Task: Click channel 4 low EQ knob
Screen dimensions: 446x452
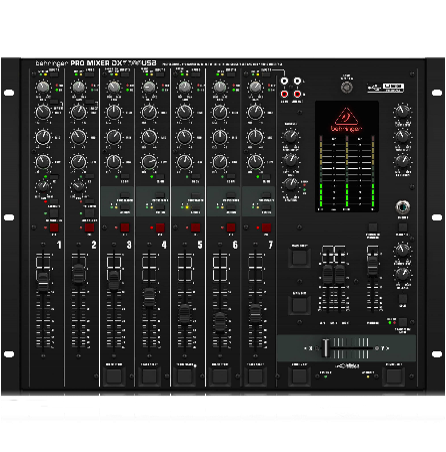Action: 149,162
